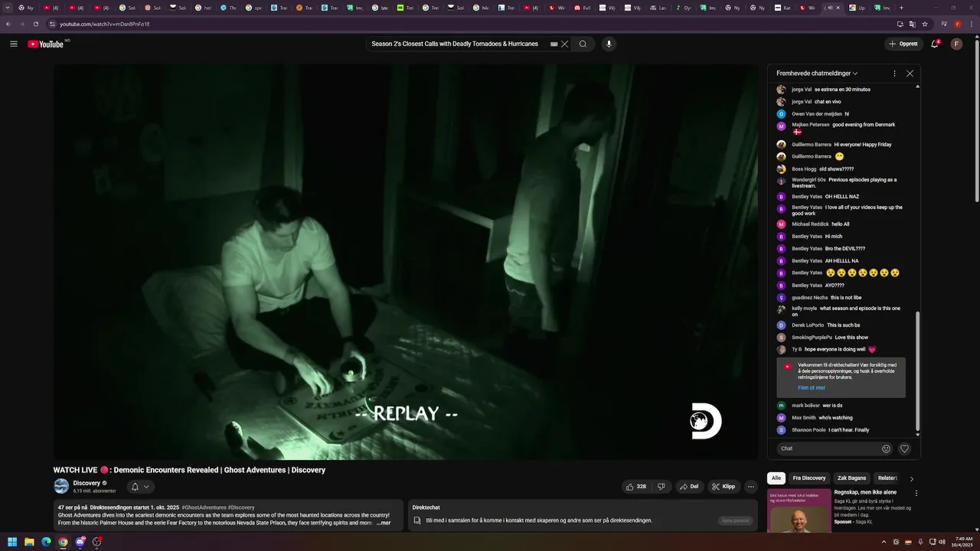Image resolution: width=980 pixels, height=551 pixels.
Task: Click chat scrollbar in live chat
Action: (x=917, y=373)
